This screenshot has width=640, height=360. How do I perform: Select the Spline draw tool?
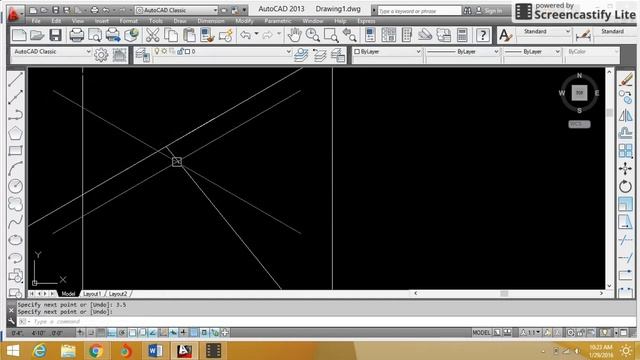16,222
